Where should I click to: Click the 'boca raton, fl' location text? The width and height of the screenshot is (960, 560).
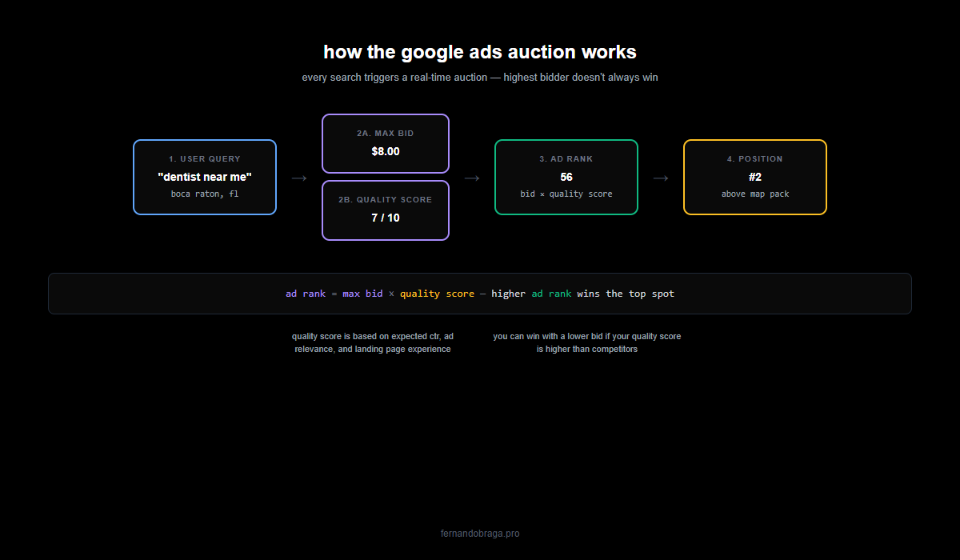[x=205, y=194]
